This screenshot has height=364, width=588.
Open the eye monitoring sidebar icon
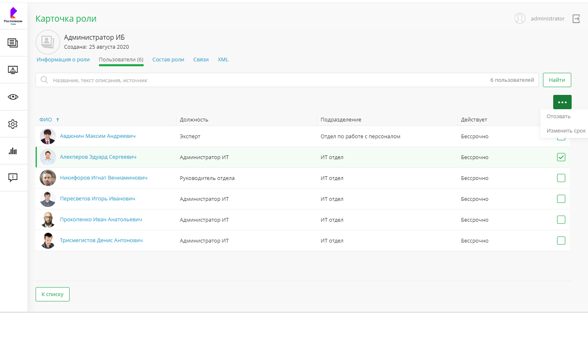pyautogui.click(x=13, y=97)
